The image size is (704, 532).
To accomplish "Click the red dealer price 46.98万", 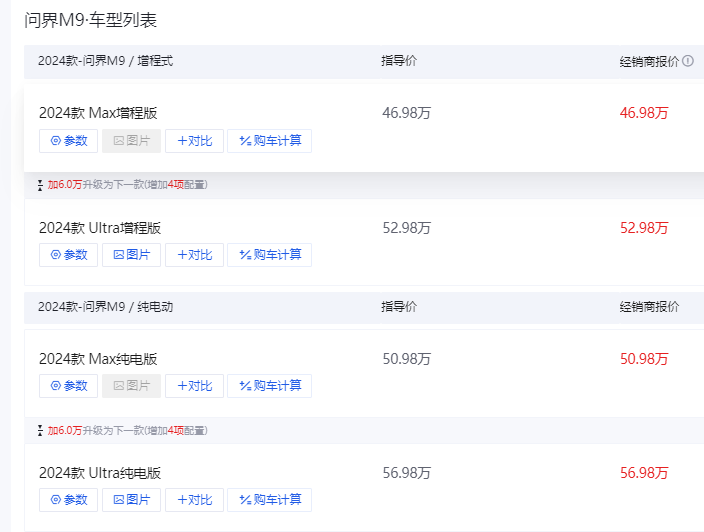I will pos(644,113).
